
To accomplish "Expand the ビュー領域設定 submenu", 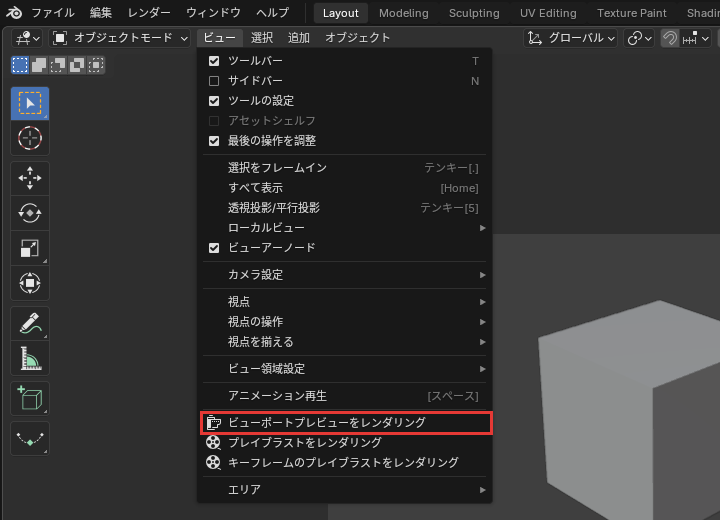I will click(x=344, y=369).
